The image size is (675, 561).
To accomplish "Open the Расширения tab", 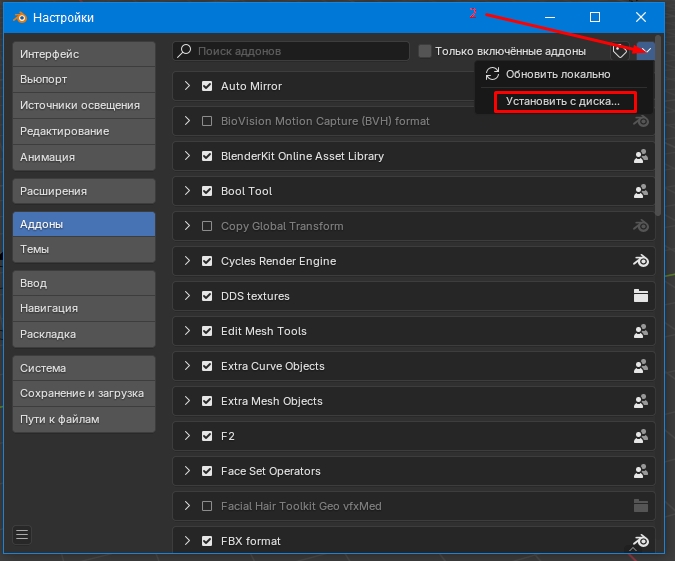I will tap(84, 191).
